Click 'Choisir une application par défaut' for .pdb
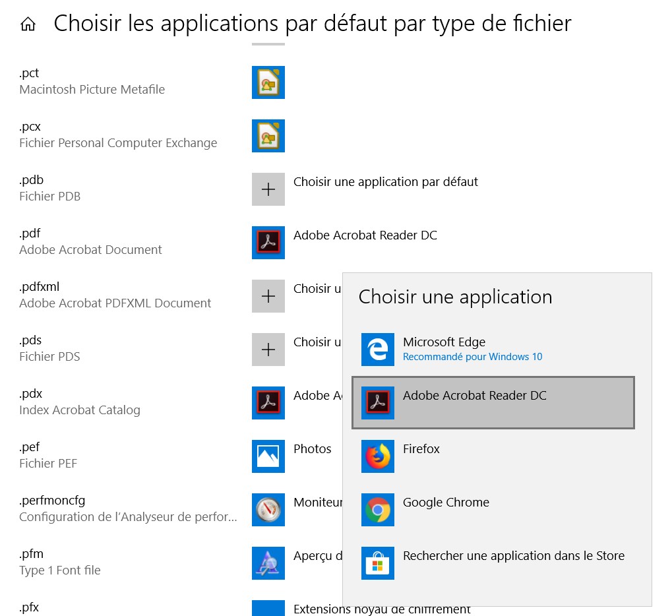This screenshot has width=672, height=616. [x=386, y=182]
